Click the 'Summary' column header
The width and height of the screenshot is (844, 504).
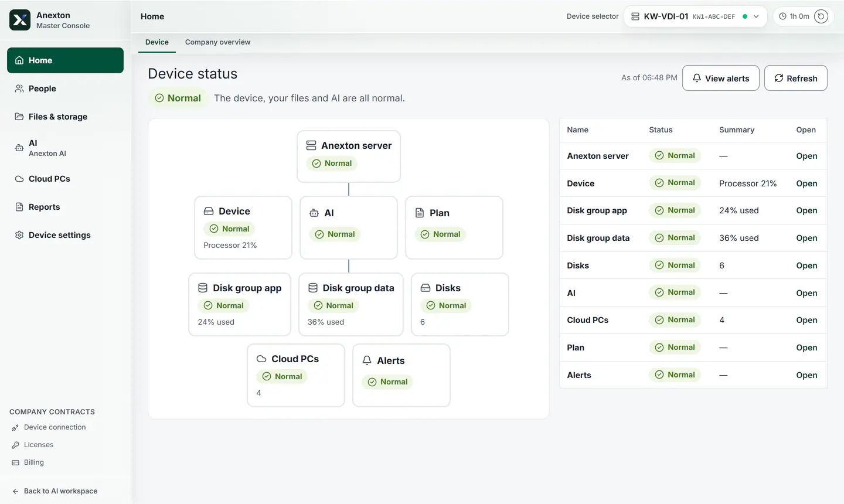(737, 130)
